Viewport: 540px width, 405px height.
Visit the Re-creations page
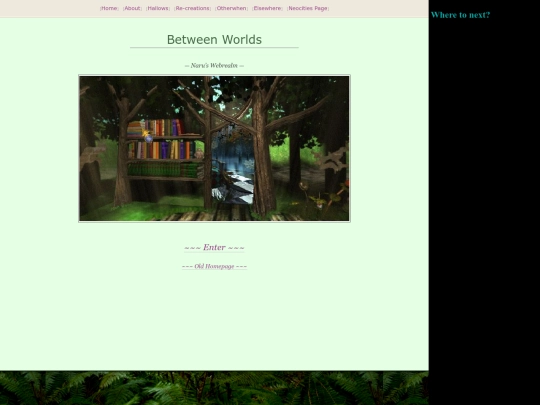[193, 8]
